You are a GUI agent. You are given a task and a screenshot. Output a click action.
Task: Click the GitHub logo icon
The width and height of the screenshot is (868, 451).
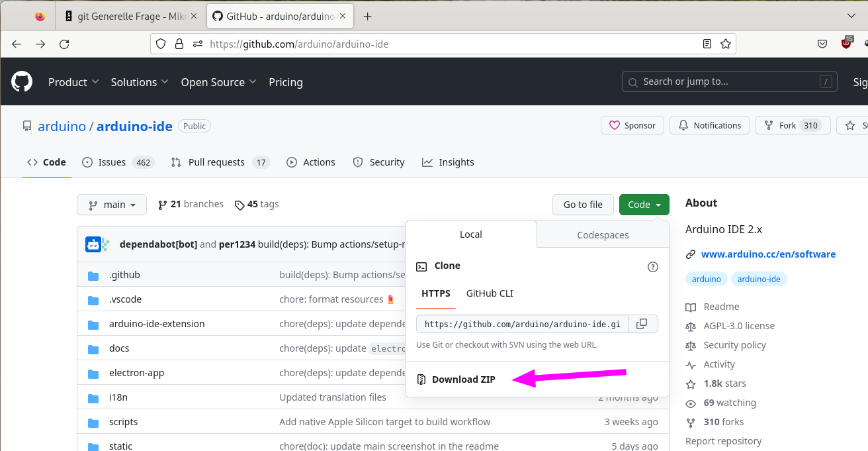(x=22, y=82)
